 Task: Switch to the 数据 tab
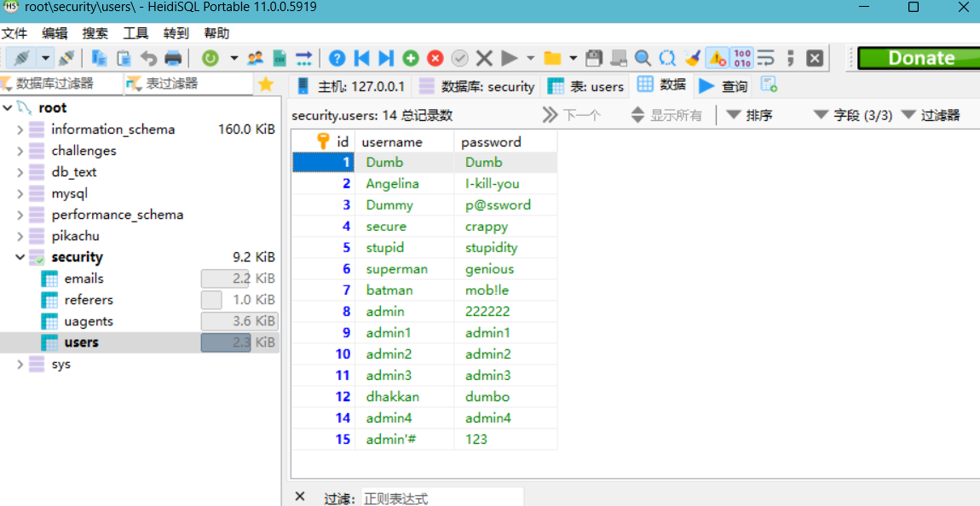(x=662, y=85)
